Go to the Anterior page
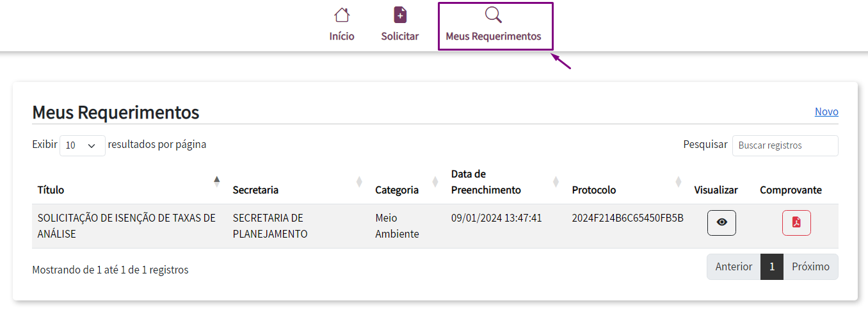The width and height of the screenshot is (868, 319). (x=734, y=267)
